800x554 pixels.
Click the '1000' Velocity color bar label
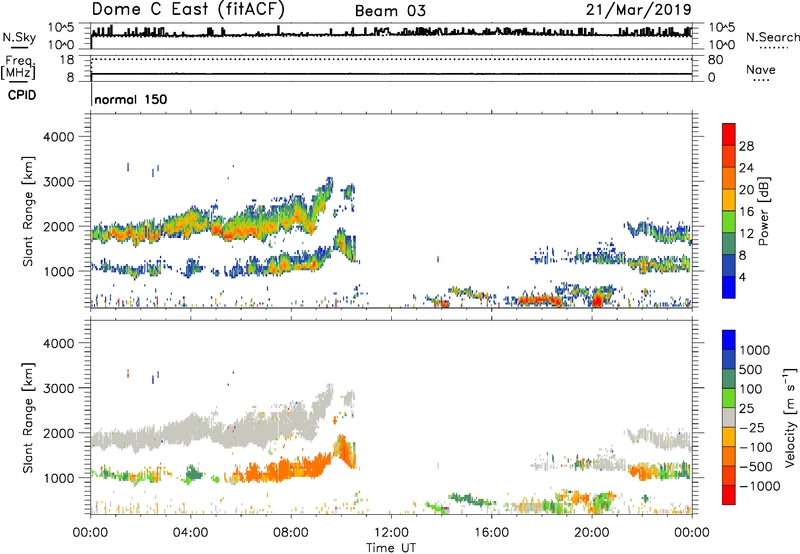coord(755,350)
